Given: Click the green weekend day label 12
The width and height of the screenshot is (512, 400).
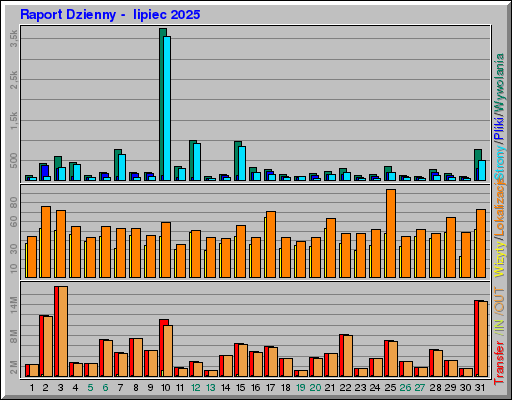Looking at the screenshot, I should click(x=195, y=388).
